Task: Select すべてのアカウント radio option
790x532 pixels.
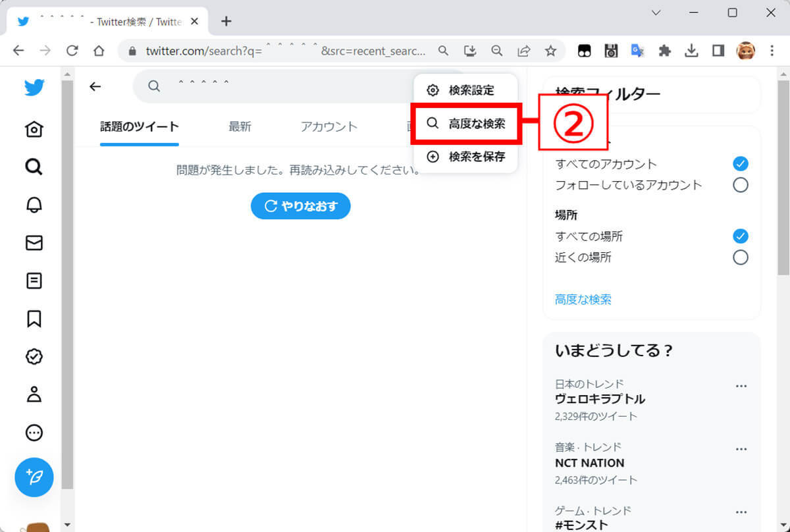Action: pyautogui.click(x=741, y=163)
